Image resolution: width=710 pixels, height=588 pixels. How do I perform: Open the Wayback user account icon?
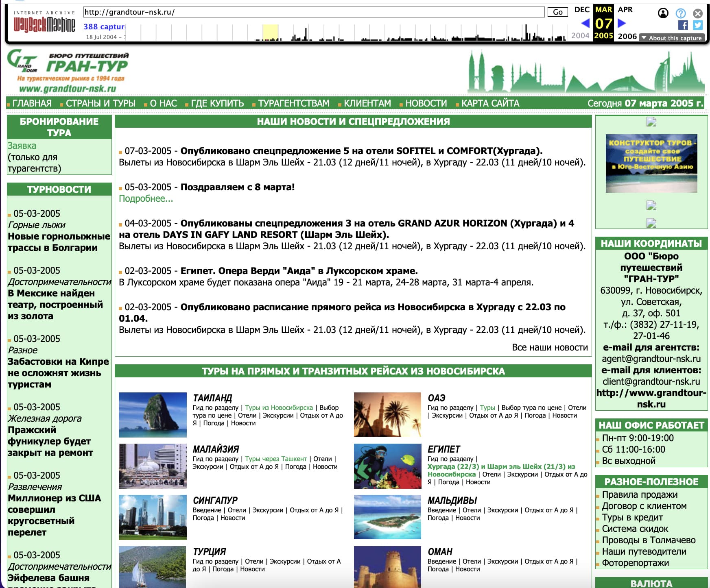(x=663, y=13)
